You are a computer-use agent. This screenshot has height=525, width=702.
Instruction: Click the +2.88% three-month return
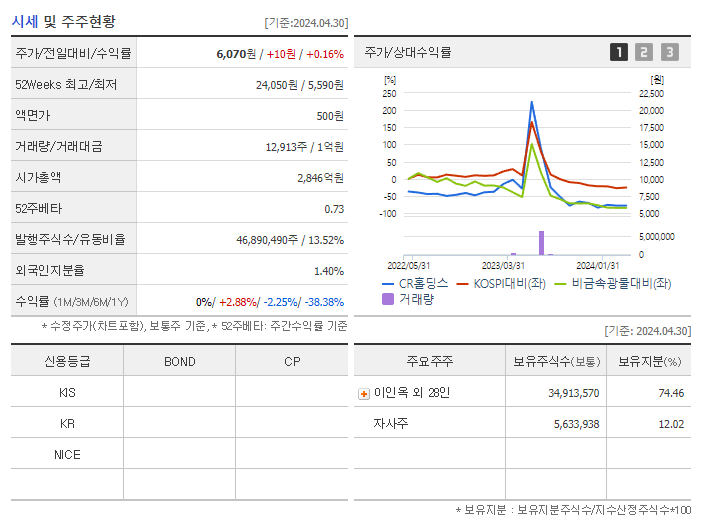point(238,302)
